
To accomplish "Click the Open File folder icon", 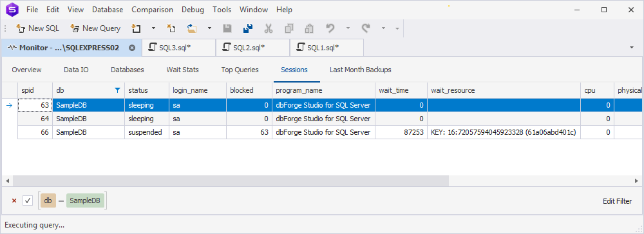I will 192,28.
